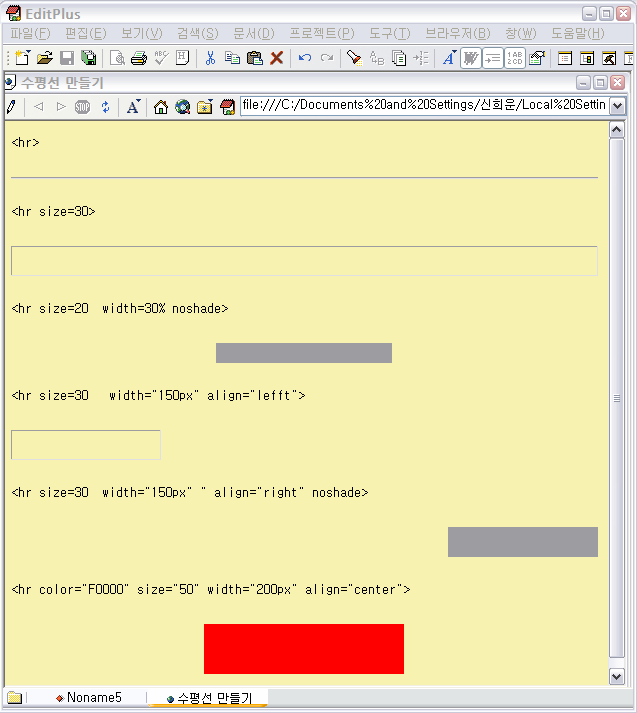Open the 프로젝트(P) menu
Image resolution: width=637 pixels, height=713 pixels.
322,34
